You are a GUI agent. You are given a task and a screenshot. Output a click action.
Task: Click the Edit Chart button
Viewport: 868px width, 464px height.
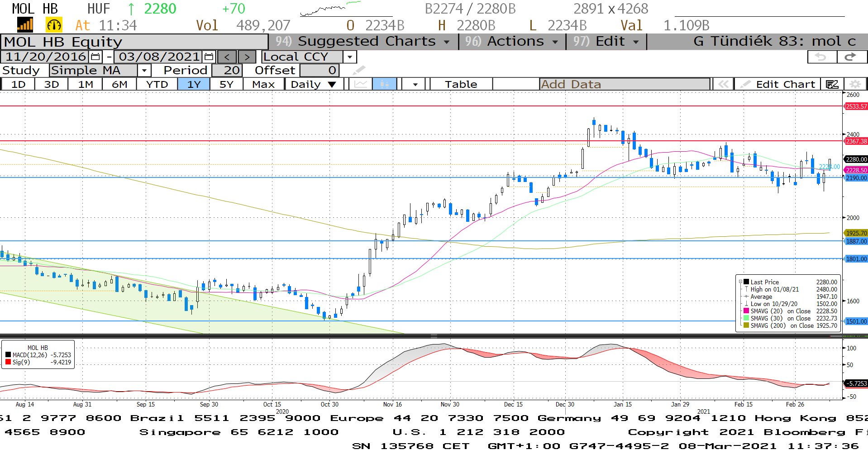pyautogui.click(x=778, y=84)
